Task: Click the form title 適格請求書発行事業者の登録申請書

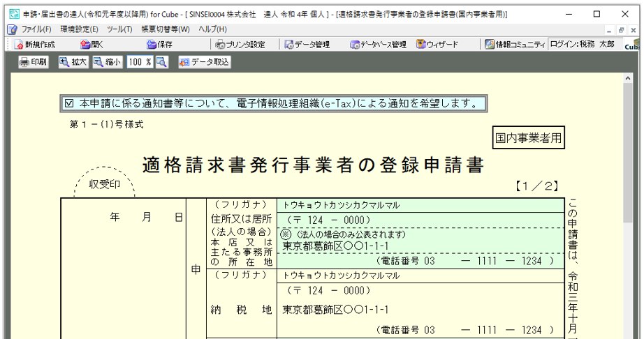Action: (313, 165)
